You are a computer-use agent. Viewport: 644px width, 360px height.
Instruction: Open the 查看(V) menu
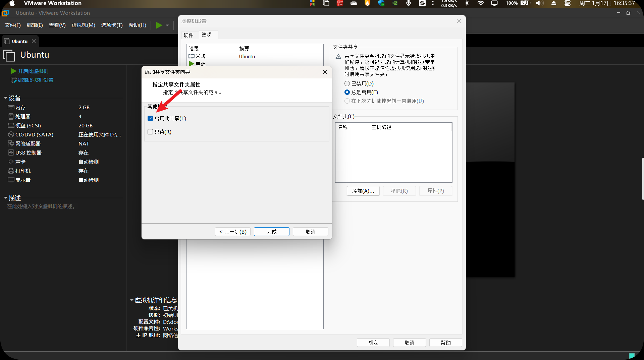click(x=57, y=25)
